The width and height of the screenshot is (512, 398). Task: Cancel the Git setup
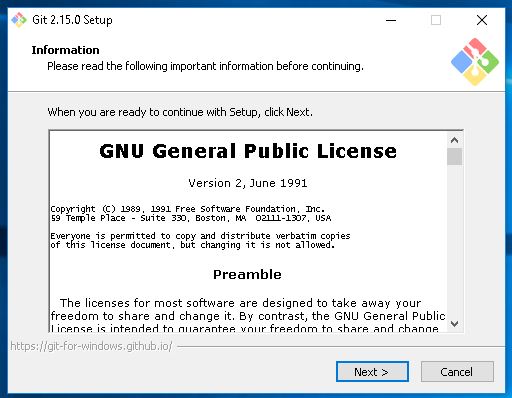coord(457,372)
